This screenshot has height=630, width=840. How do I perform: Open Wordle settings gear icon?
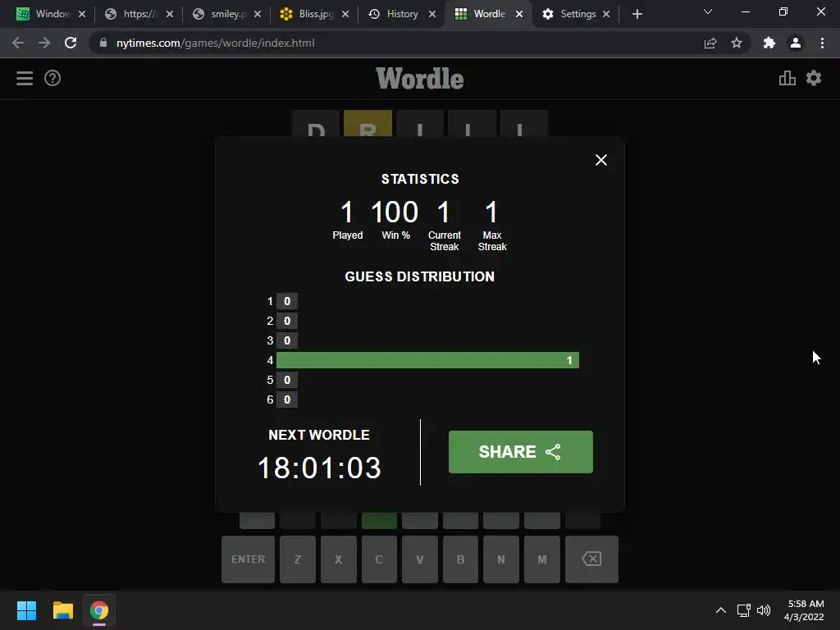(x=814, y=78)
